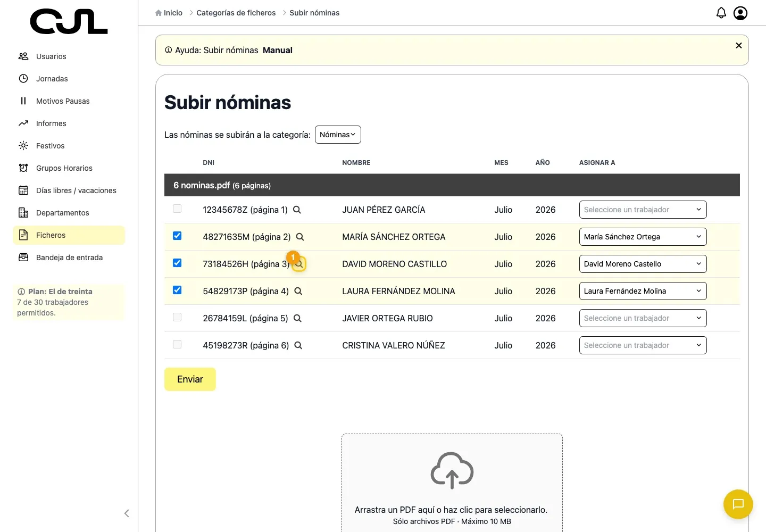Open the Laura Fernández Molina assignment dropdown

tap(643, 291)
